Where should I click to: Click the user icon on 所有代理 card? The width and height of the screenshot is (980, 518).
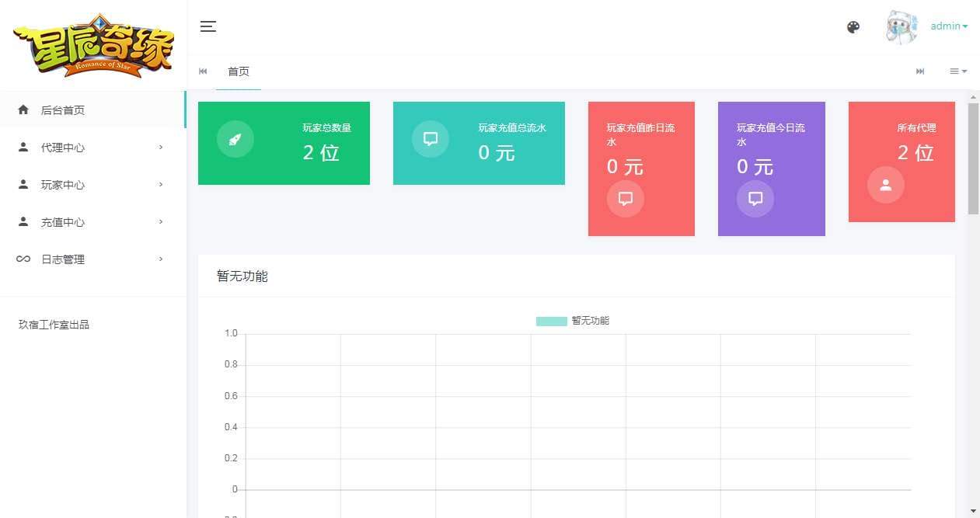click(886, 185)
